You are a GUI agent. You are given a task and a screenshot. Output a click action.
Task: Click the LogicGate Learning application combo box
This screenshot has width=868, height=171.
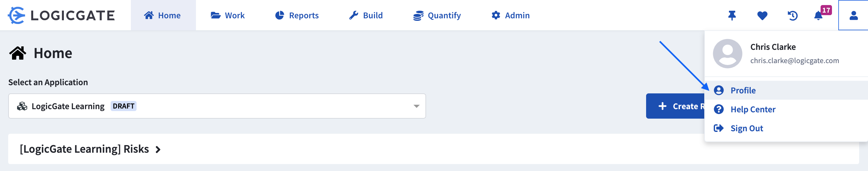[217, 106]
